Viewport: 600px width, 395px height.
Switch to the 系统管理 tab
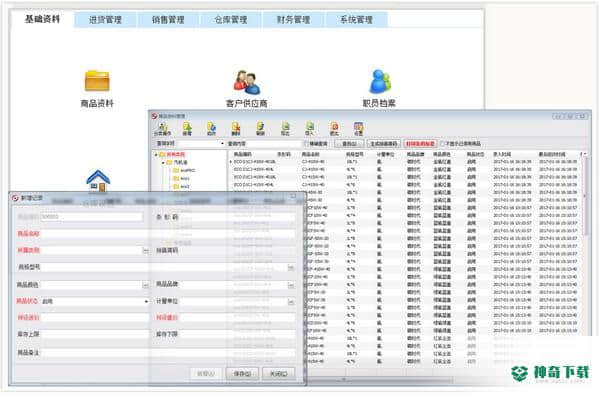[356, 20]
